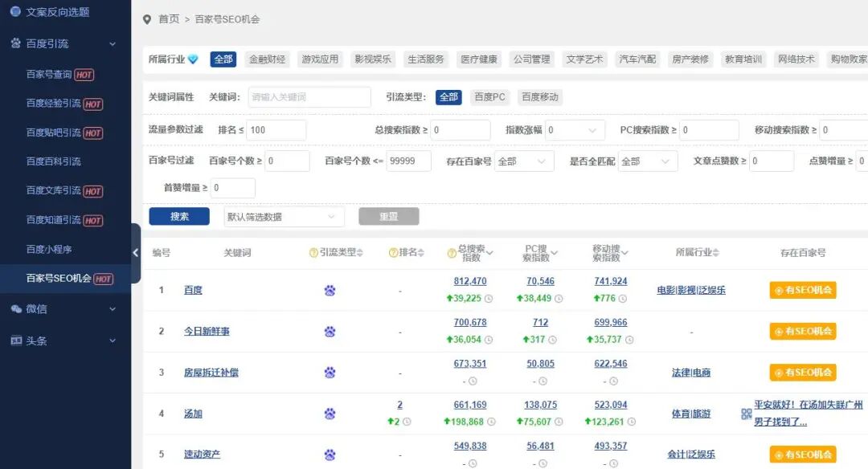Click the Baidu paw icon in 今日新鲜事 row

point(330,332)
